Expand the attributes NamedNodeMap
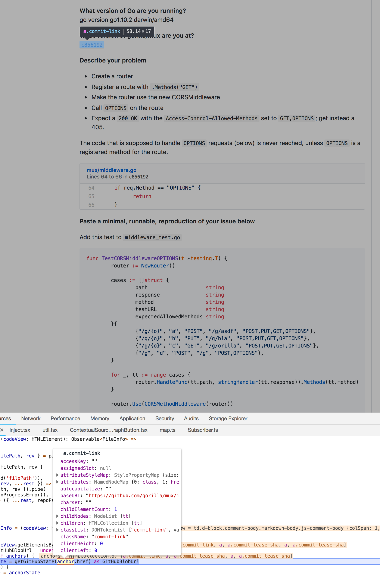Screen dimensions: 380x588 [x=57, y=482]
